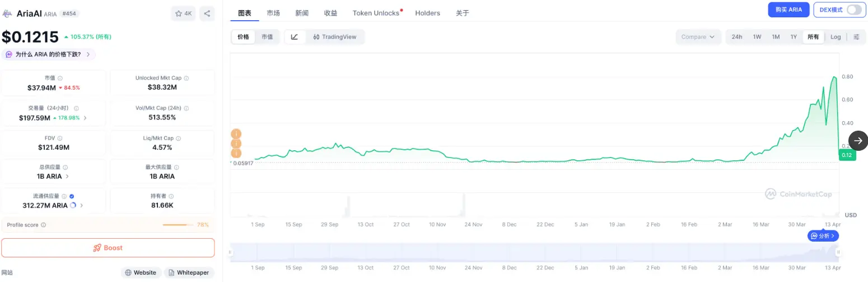Click info icon beside 流通供应量
Image resolution: width=868 pixels, height=282 pixels.
click(64, 196)
